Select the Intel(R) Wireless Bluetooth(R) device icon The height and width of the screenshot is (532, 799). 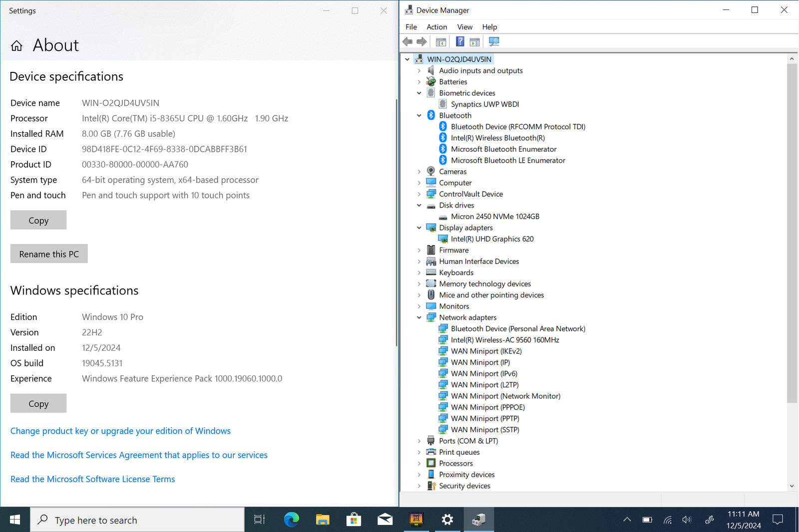442,138
